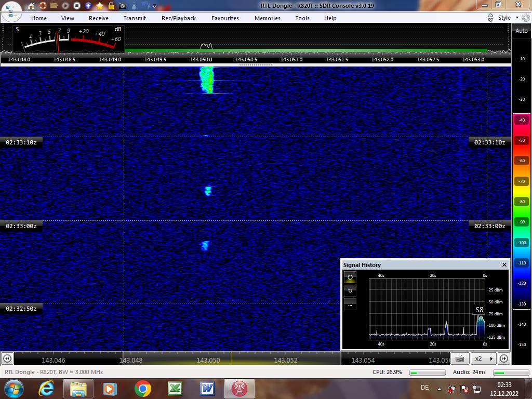This screenshot has height=399, width=532.
Task: Click the yellow star favourites icon
Action: (100, 6)
